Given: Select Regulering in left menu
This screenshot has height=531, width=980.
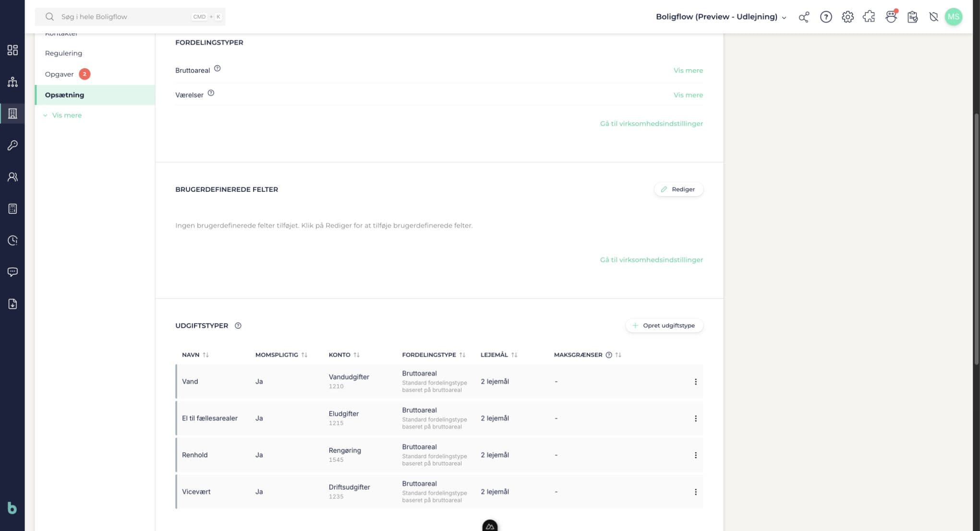Looking at the screenshot, I should [x=63, y=53].
